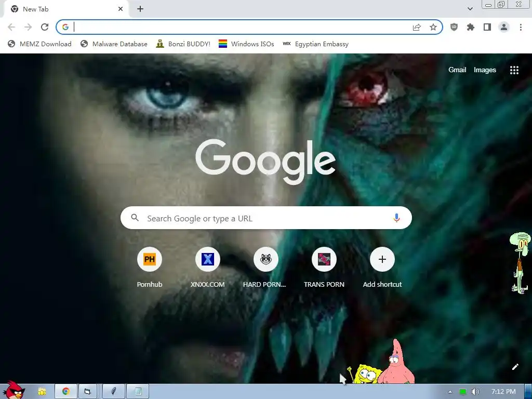Open a new tab with plus button
The width and height of the screenshot is (532, 399).
[140, 9]
